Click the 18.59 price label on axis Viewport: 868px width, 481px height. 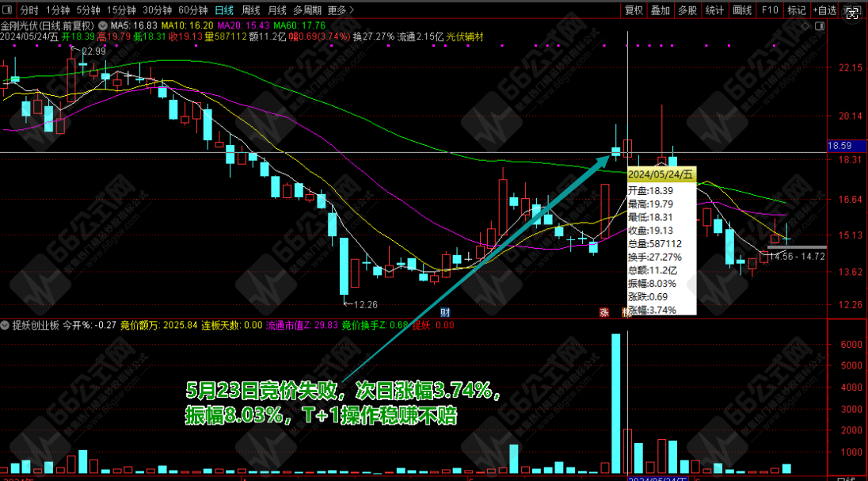839,146
